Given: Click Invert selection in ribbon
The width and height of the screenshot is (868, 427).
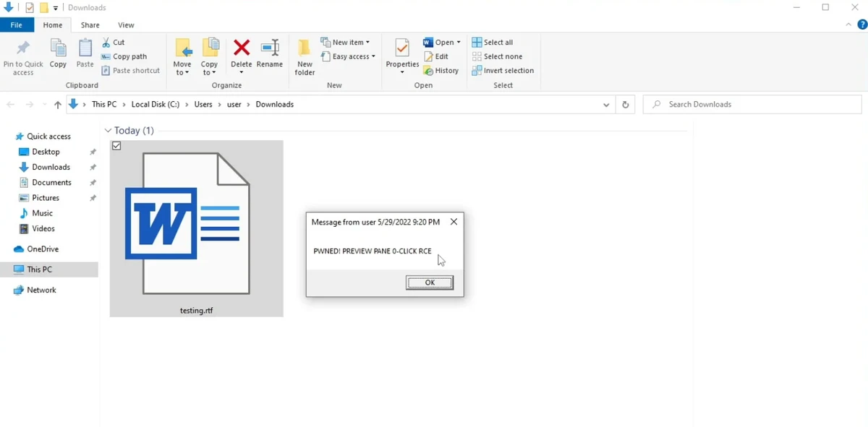Looking at the screenshot, I should (503, 71).
